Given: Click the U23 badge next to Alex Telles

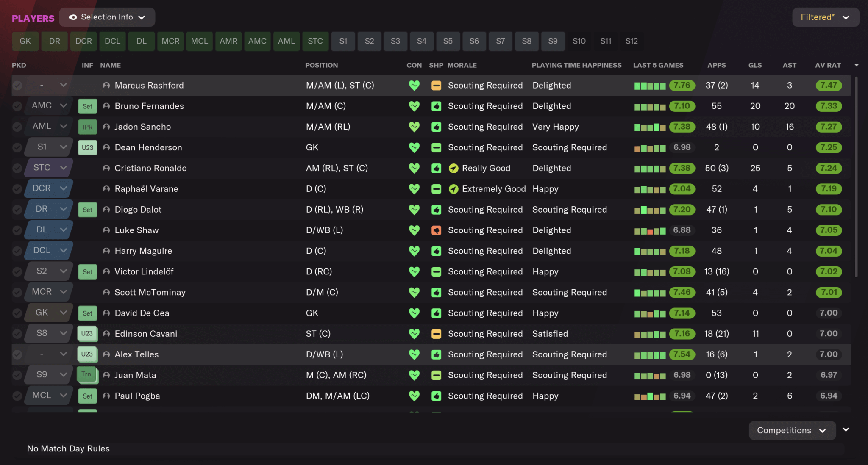Looking at the screenshot, I should point(87,354).
